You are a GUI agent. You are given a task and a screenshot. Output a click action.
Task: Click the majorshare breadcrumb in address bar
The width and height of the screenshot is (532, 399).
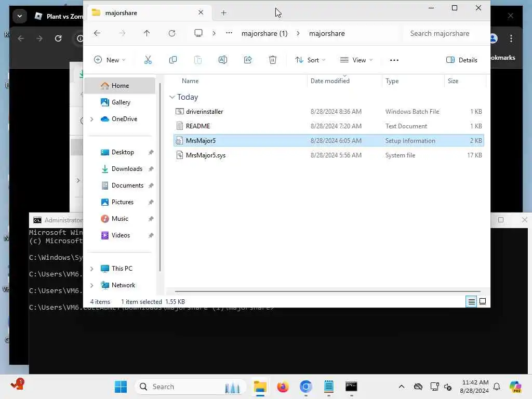[327, 33]
